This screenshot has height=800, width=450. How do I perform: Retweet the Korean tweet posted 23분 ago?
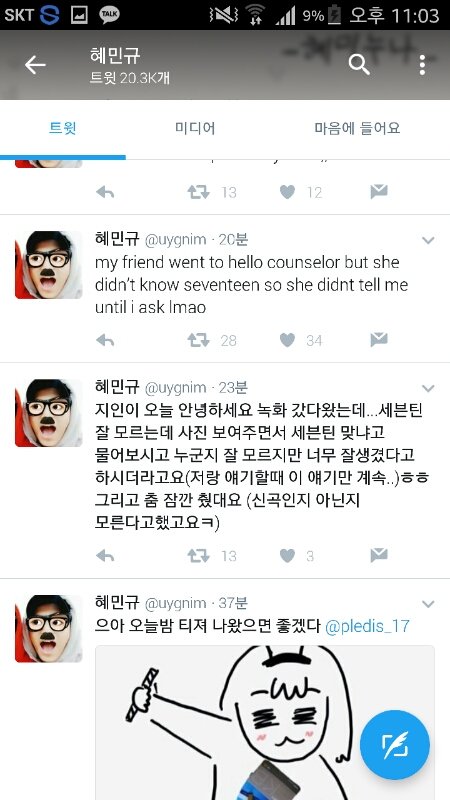[198, 555]
